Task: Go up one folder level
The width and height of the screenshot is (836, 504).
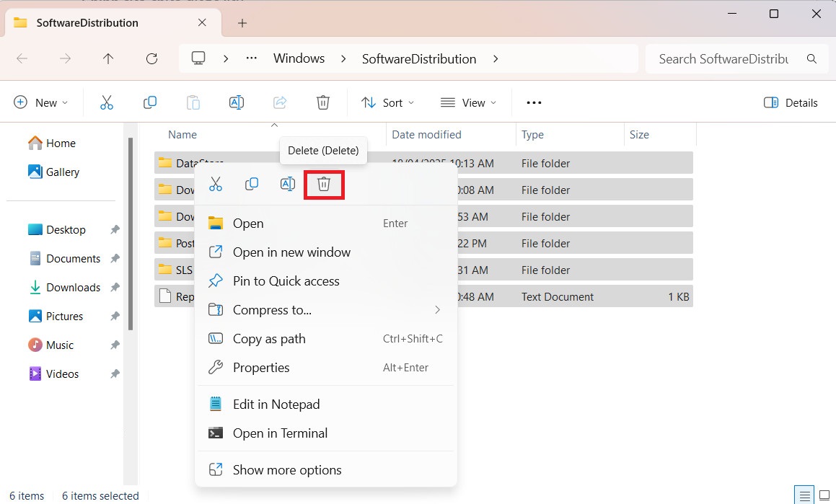Action: [x=108, y=58]
